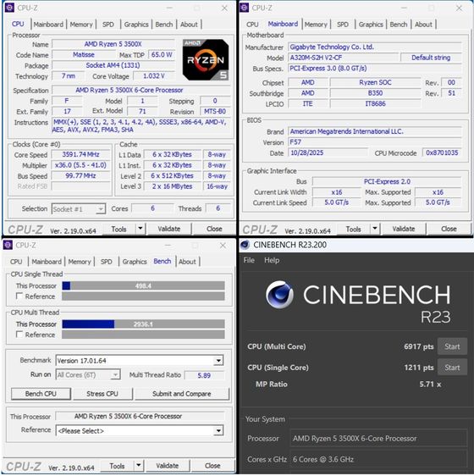
Task: Close the CPU-Z Mainboard window via X
Action: coord(459,8)
